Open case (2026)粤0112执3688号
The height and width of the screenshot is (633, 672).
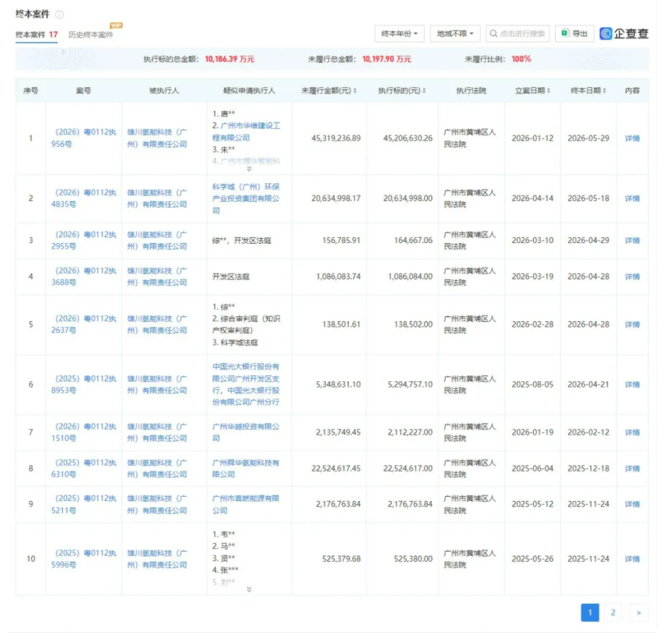pyautogui.click(x=83, y=277)
